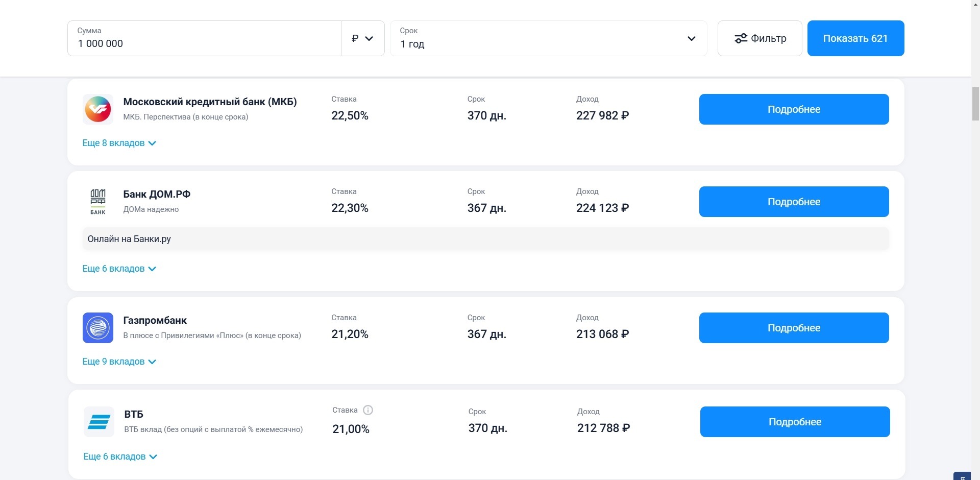
Task: Click the В плюсе с Привилегиями «Плюс» deposit name
Action: click(212, 335)
